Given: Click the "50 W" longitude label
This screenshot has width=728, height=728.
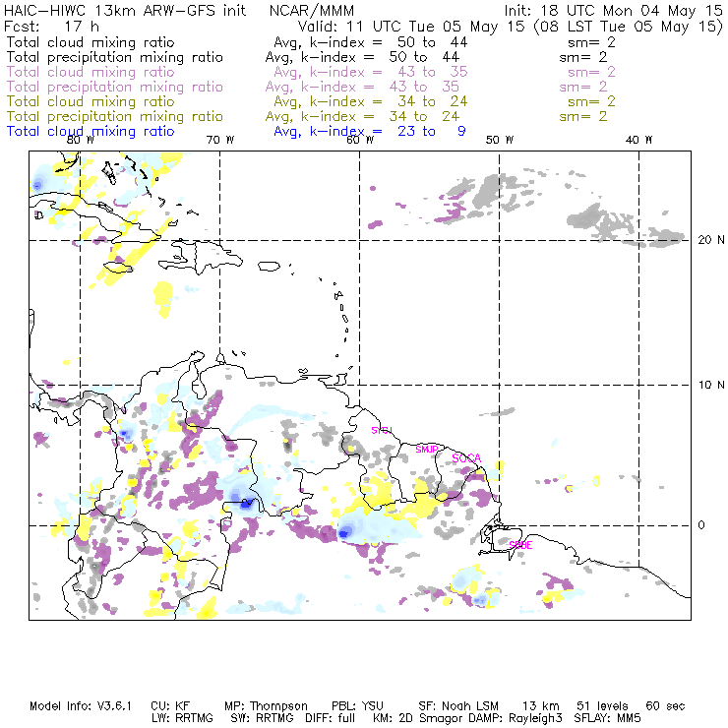Looking at the screenshot, I should coord(500,140).
